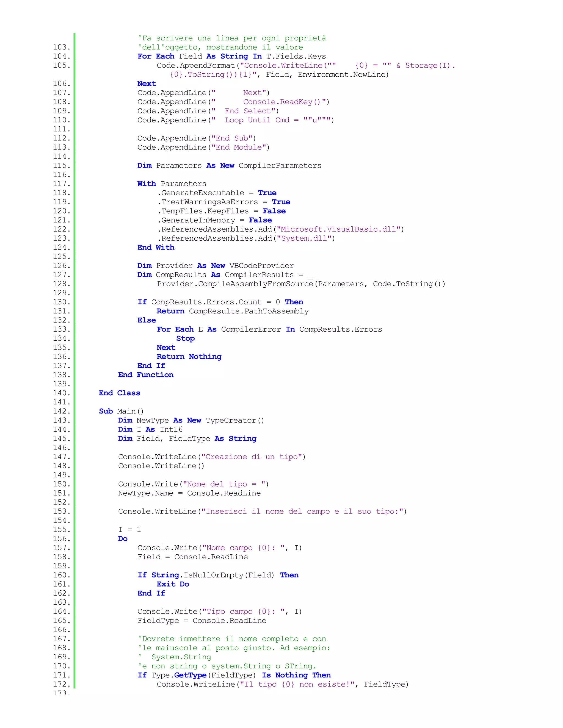The width and height of the screenshot is (563, 728).
Task: Click the 'Stop' keyword on line 134
Action: click(x=186, y=339)
